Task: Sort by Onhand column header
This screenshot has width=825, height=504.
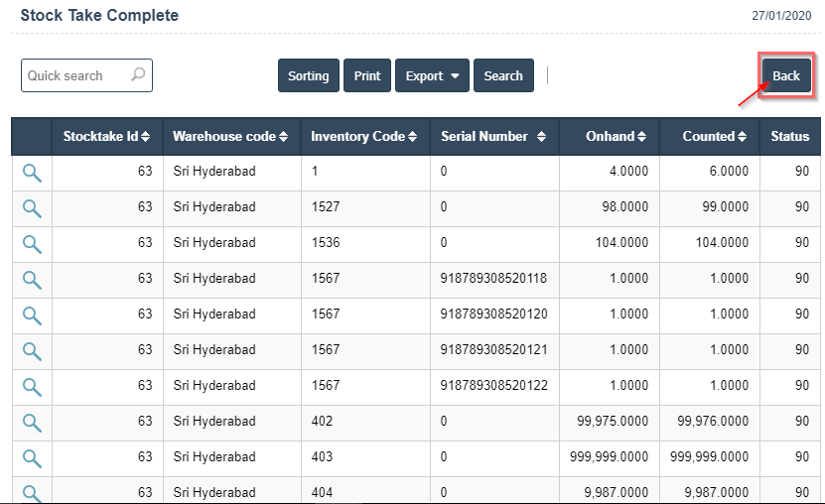Action: [x=616, y=137]
